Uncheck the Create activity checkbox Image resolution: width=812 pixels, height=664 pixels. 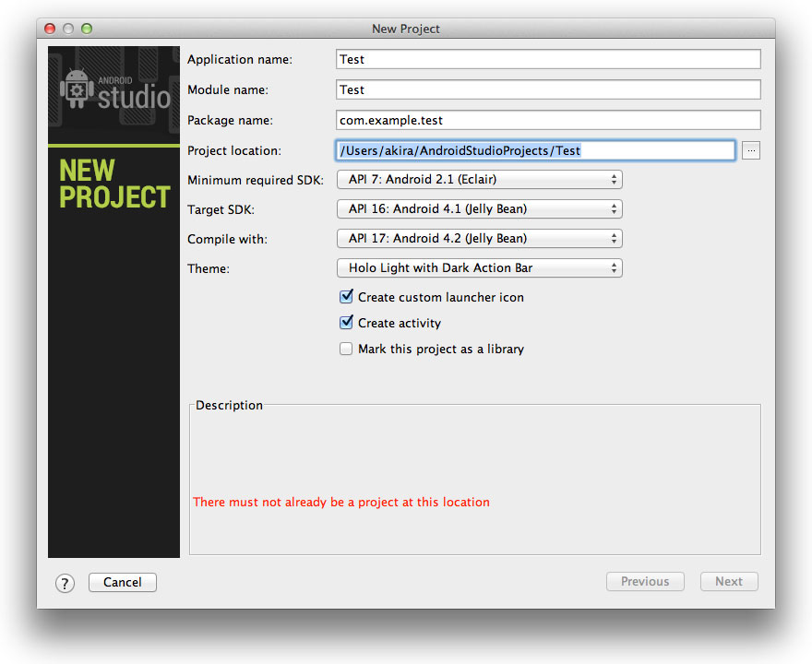pyautogui.click(x=346, y=323)
